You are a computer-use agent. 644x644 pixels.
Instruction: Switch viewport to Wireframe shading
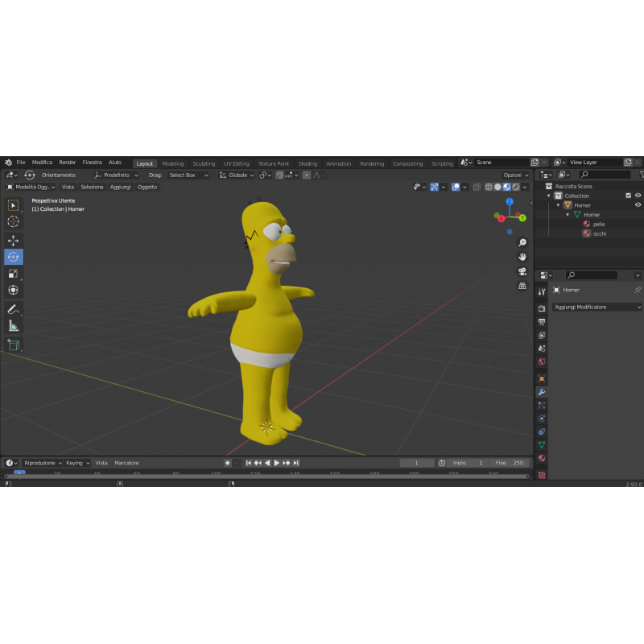[x=487, y=187]
